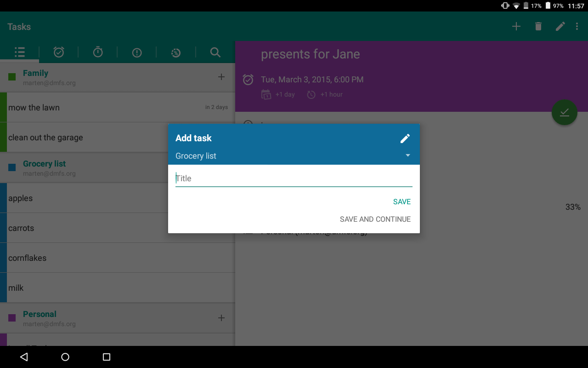This screenshot has height=368, width=588.
Task: Click SAVE AND CONTINUE
Action: click(375, 219)
